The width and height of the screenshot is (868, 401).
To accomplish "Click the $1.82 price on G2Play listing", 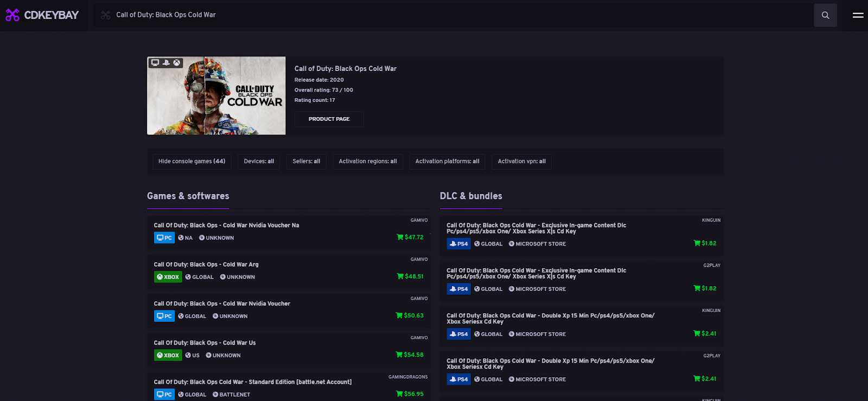I will 709,289.
